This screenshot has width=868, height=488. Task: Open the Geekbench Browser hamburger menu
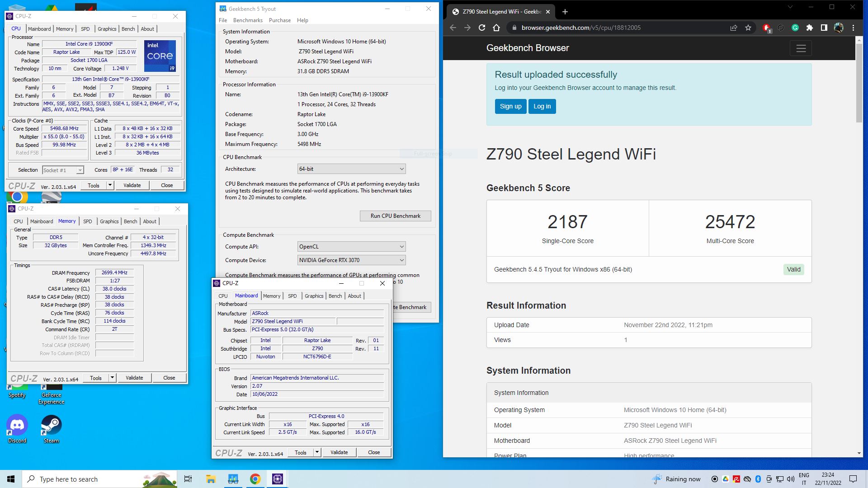pos(801,48)
